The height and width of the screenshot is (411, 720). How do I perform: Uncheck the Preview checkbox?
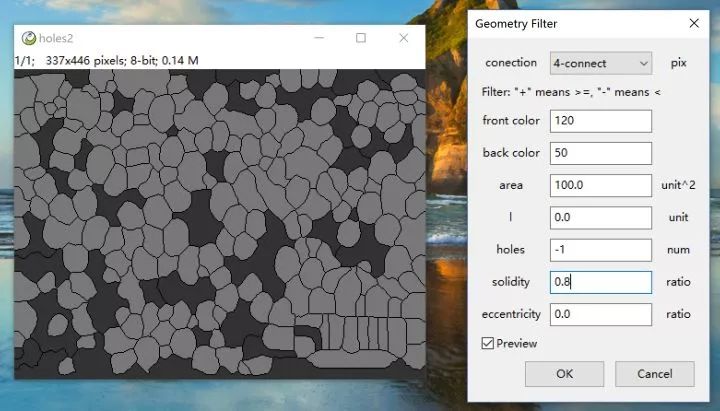tap(488, 343)
